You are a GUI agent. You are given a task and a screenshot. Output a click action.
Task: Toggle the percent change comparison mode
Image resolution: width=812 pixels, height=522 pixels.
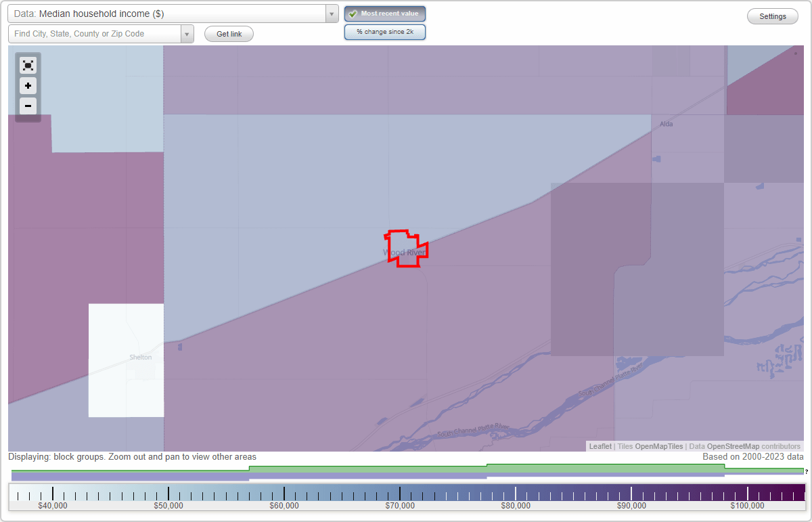384,31
